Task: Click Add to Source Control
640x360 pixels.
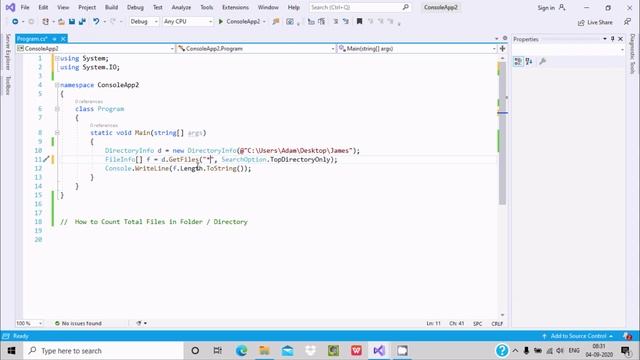Action: [578, 336]
